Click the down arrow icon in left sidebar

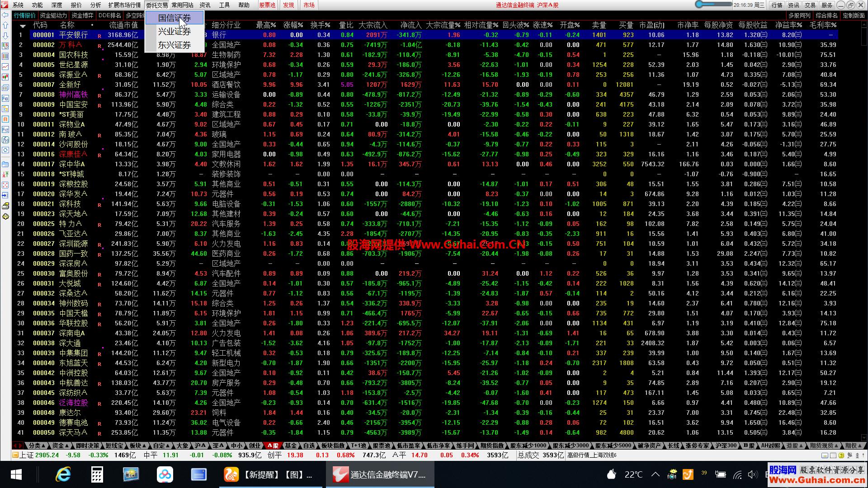tap(5, 36)
